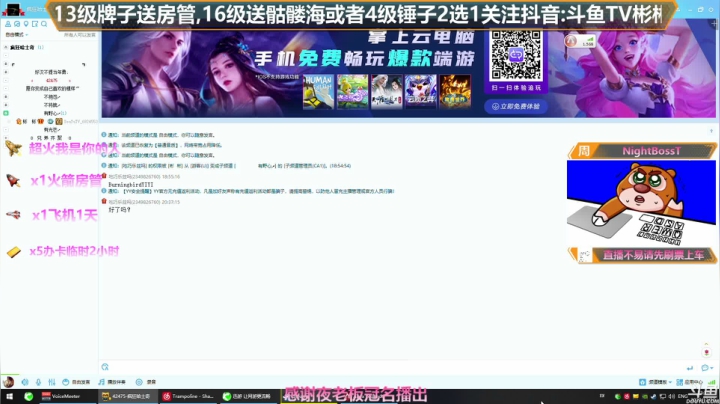Click the NightBossT sponsor header
The height and width of the screenshot is (404, 720).
642,151
